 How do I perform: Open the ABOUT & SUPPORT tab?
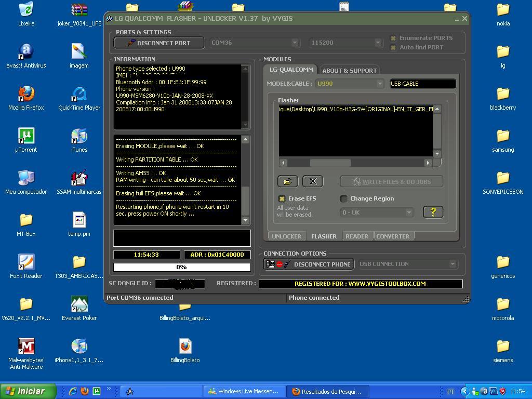coord(350,70)
